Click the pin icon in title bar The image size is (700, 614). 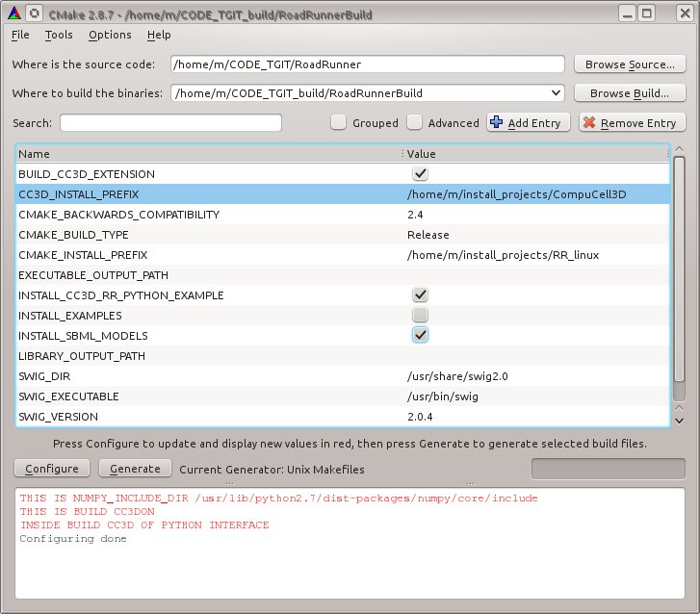[35, 13]
